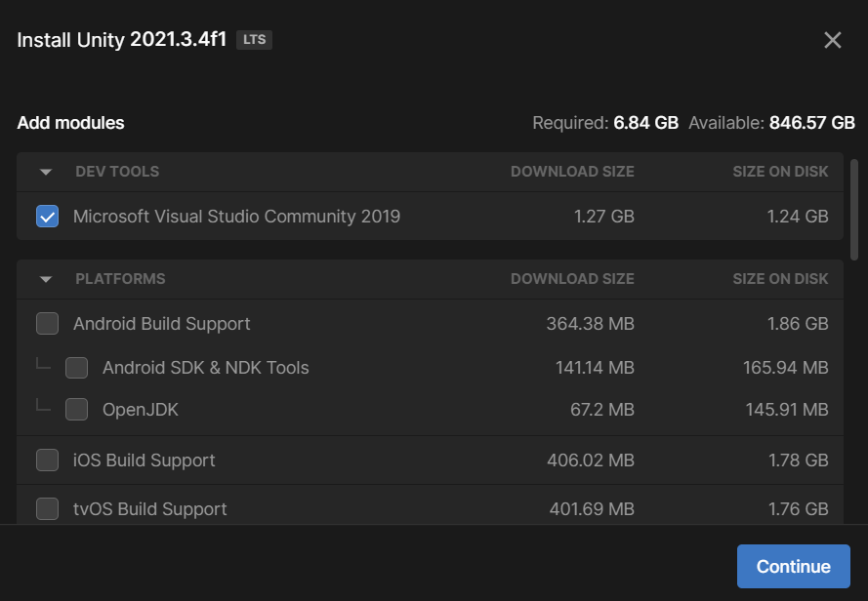
Task: Close the Install Unity dialog
Action: pyautogui.click(x=832, y=40)
